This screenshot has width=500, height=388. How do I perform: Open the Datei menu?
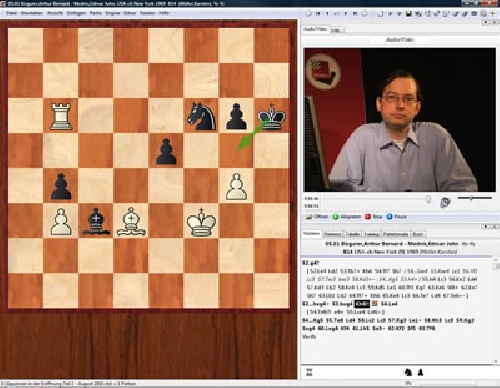pos(11,13)
